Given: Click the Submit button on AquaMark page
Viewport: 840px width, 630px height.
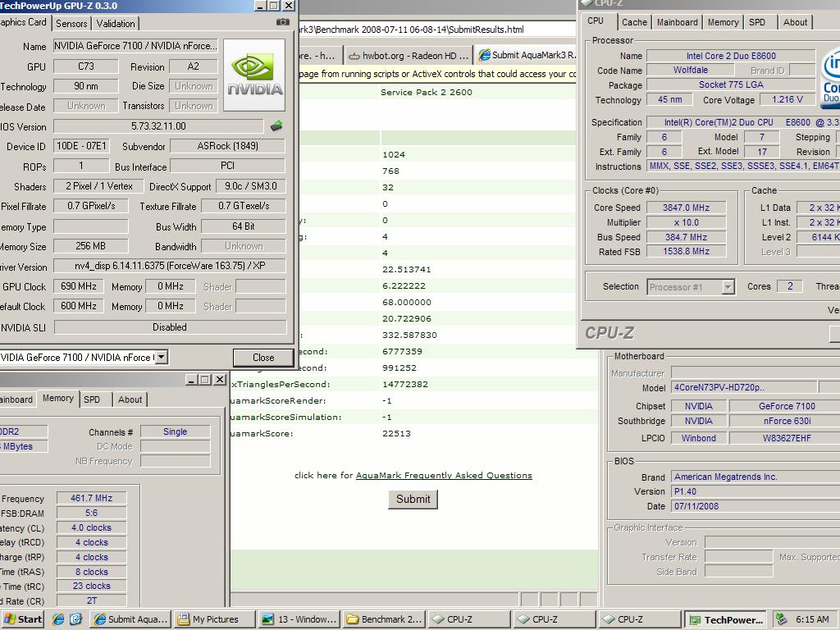Looking at the screenshot, I should pyautogui.click(x=413, y=500).
